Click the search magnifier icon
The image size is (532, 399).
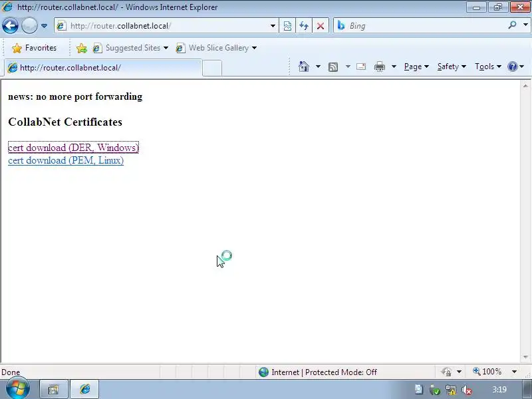[x=512, y=25]
